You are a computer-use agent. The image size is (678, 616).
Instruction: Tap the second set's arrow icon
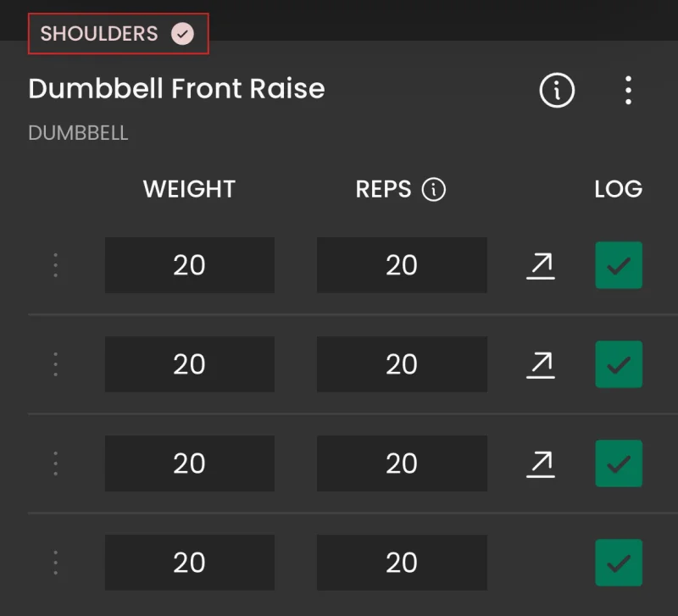click(x=541, y=365)
